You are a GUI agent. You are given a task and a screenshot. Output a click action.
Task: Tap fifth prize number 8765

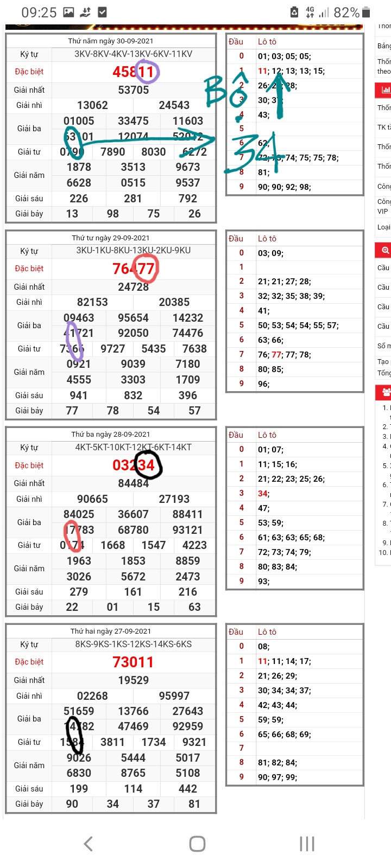(134, 773)
